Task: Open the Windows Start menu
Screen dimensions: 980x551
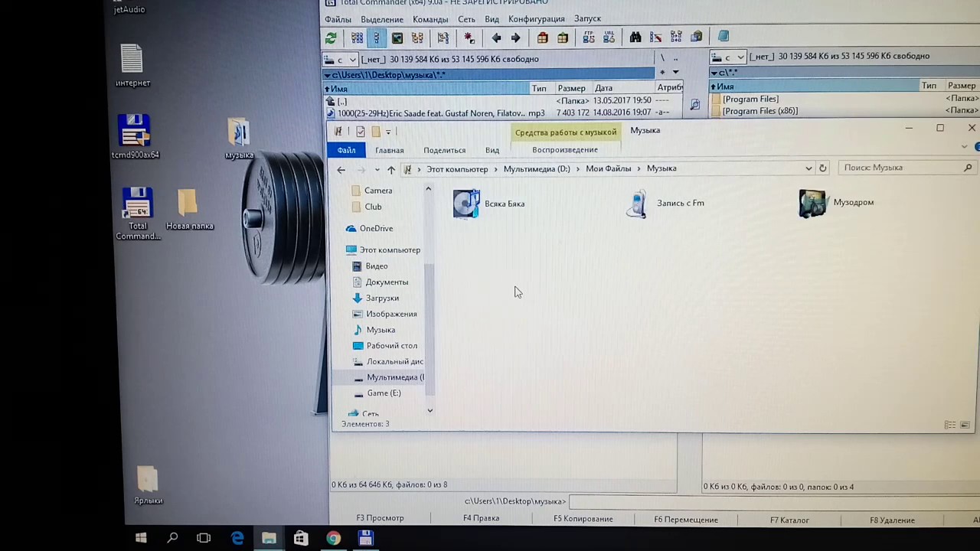Action: coord(141,538)
